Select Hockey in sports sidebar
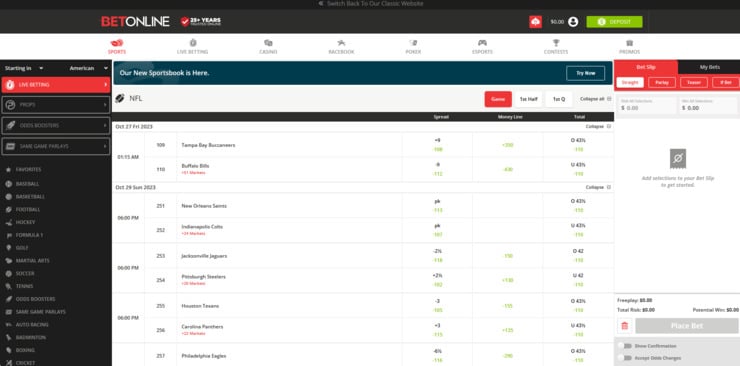The image size is (740, 366). pos(25,222)
